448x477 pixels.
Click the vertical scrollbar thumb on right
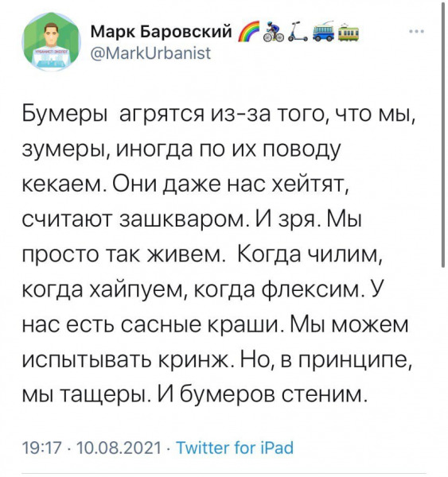[443, 134]
